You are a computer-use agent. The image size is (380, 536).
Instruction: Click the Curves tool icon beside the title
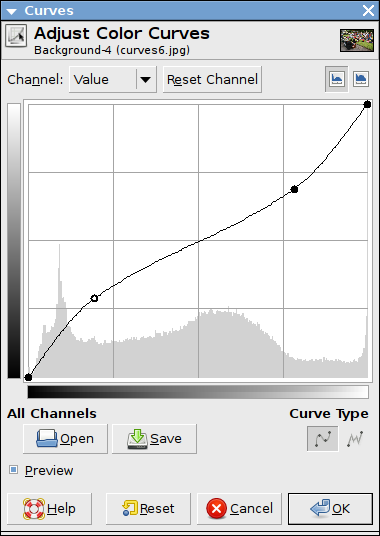click(x=16, y=35)
